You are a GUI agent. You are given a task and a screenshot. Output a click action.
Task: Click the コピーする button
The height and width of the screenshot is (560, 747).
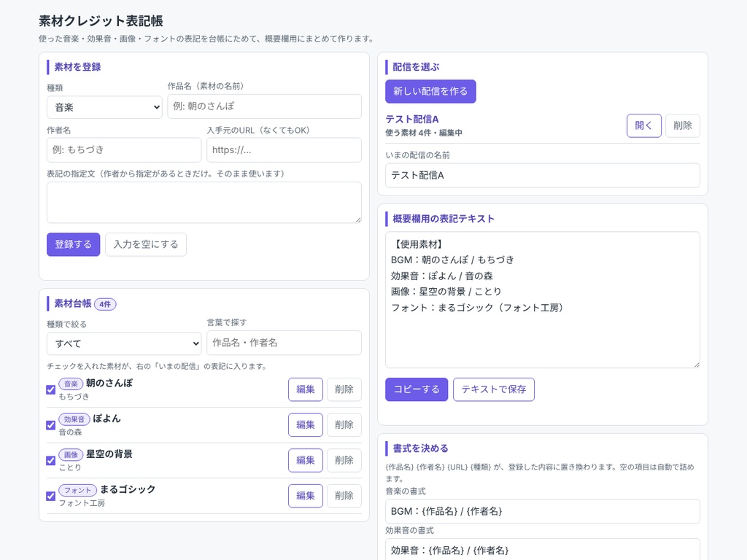pos(417,389)
